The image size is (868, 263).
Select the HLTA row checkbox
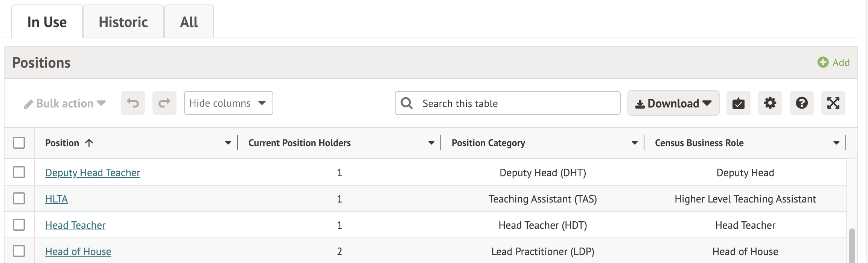(x=19, y=198)
